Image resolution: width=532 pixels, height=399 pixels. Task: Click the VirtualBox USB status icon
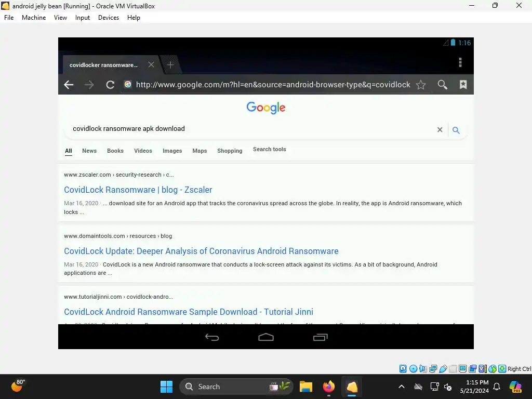tap(443, 369)
